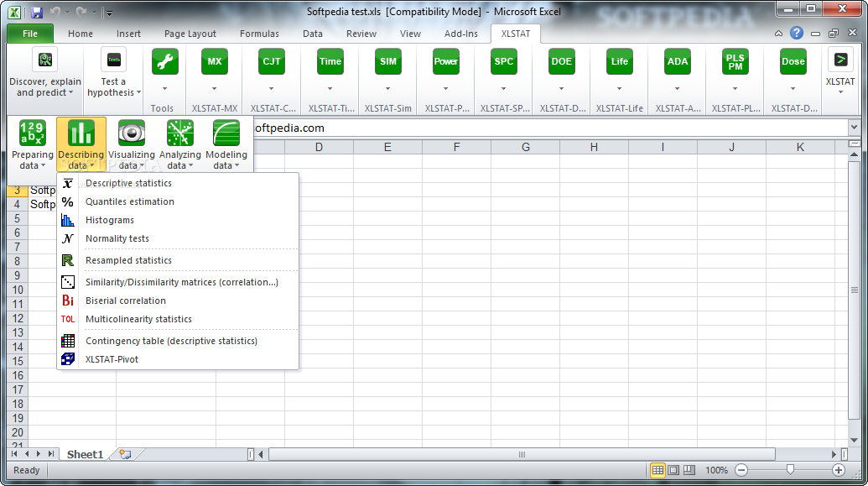Click the zoom in plus button
Image resolution: width=868 pixels, height=486 pixels.
click(x=839, y=470)
